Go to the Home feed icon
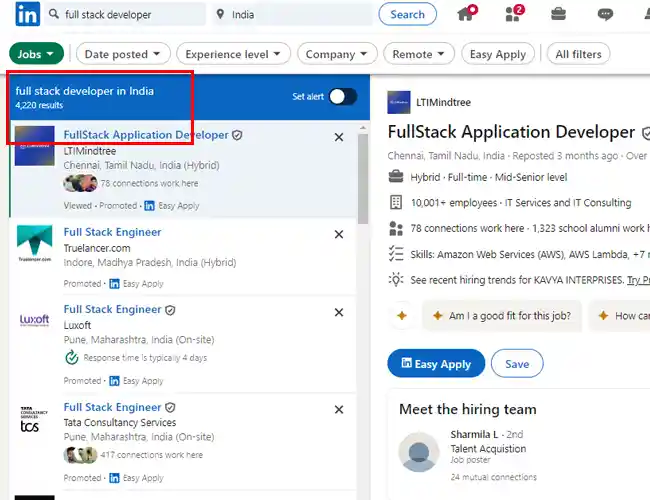This screenshot has width=650, height=500. pyautogui.click(x=467, y=13)
